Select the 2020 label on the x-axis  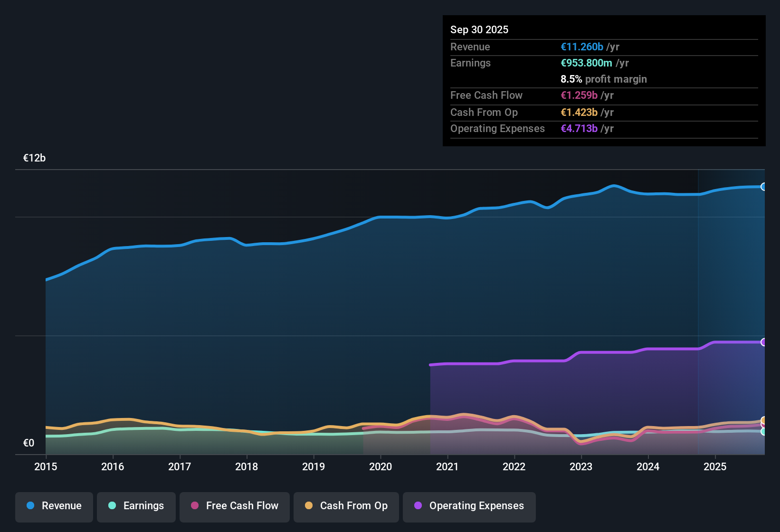(x=380, y=467)
